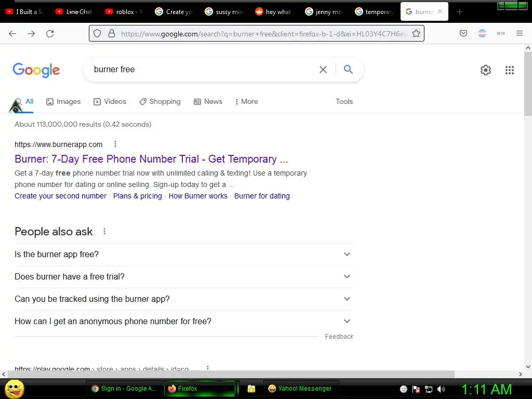The height and width of the screenshot is (399, 532).
Task: Open "Burner for dating" sitelink
Action: (x=262, y=196)
